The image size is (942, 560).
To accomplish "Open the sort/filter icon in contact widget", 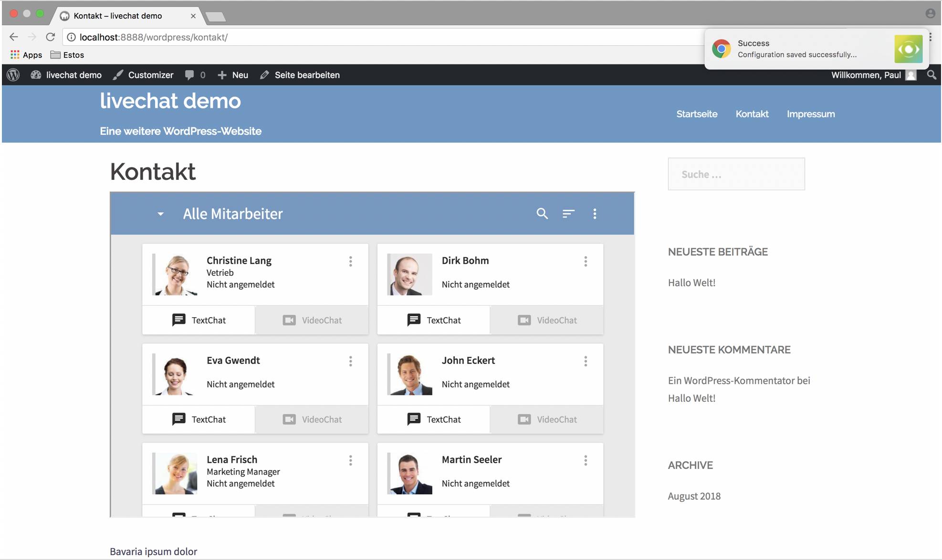I will 568,214.
